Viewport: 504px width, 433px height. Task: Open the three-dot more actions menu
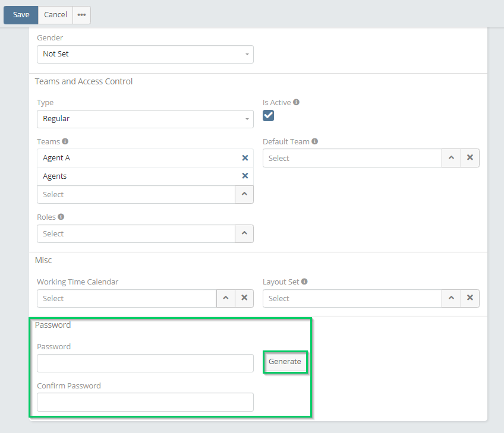pos(81,15)
